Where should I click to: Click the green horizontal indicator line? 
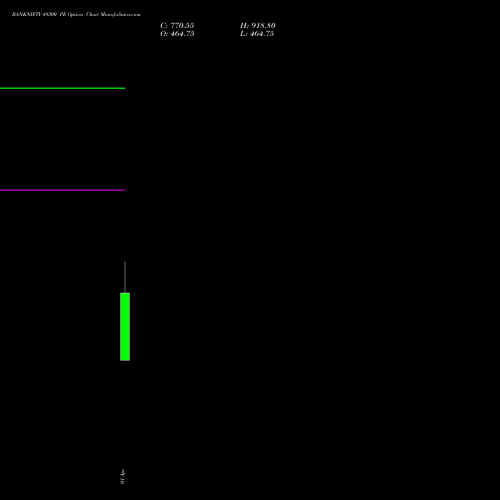62,88
